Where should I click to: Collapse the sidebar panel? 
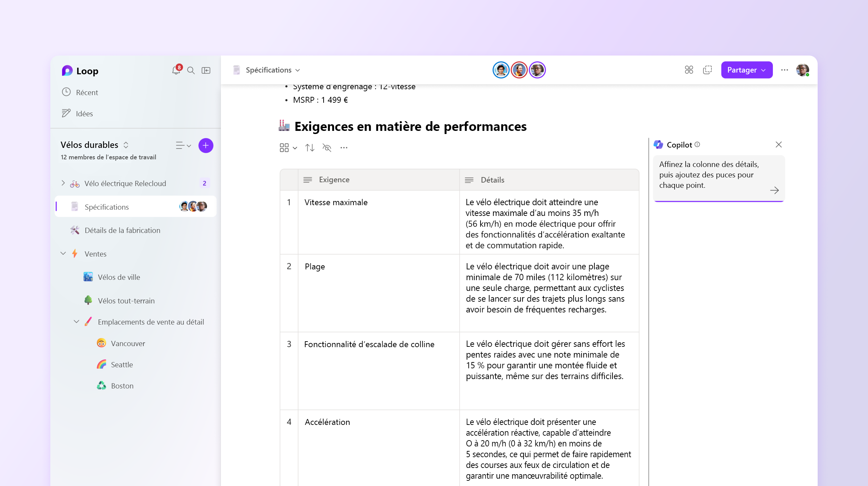[x=206, y=70]
